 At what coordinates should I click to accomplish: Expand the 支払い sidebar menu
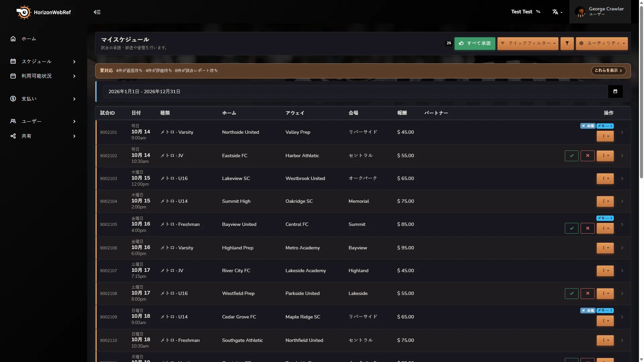(44, 99)
